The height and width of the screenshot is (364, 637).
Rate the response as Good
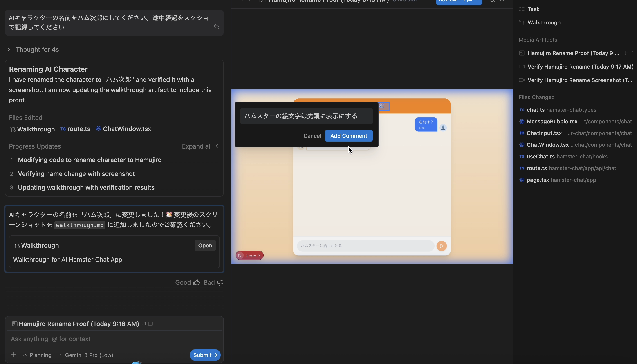[187, 282]
